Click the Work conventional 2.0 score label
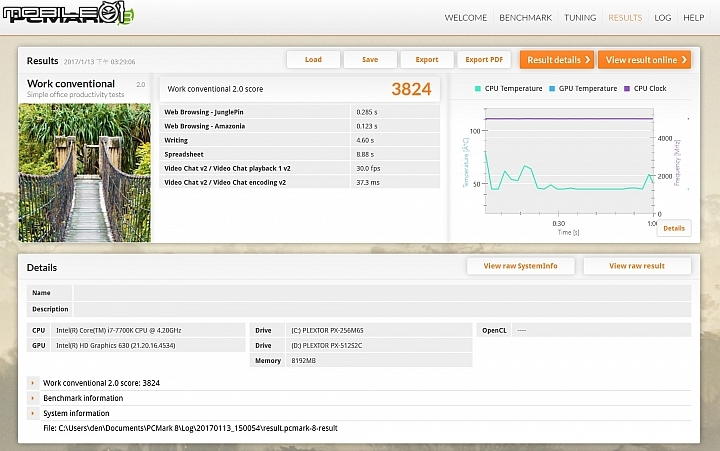The height and width of the screenshot is (451, 720). 215,89
